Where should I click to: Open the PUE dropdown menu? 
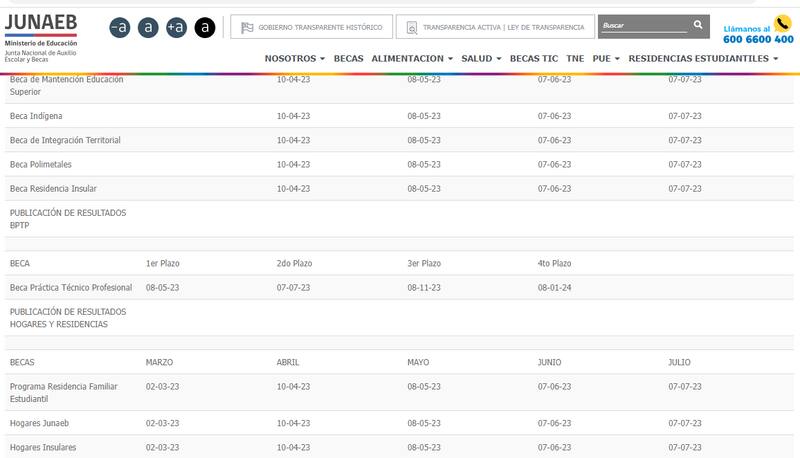606,59
